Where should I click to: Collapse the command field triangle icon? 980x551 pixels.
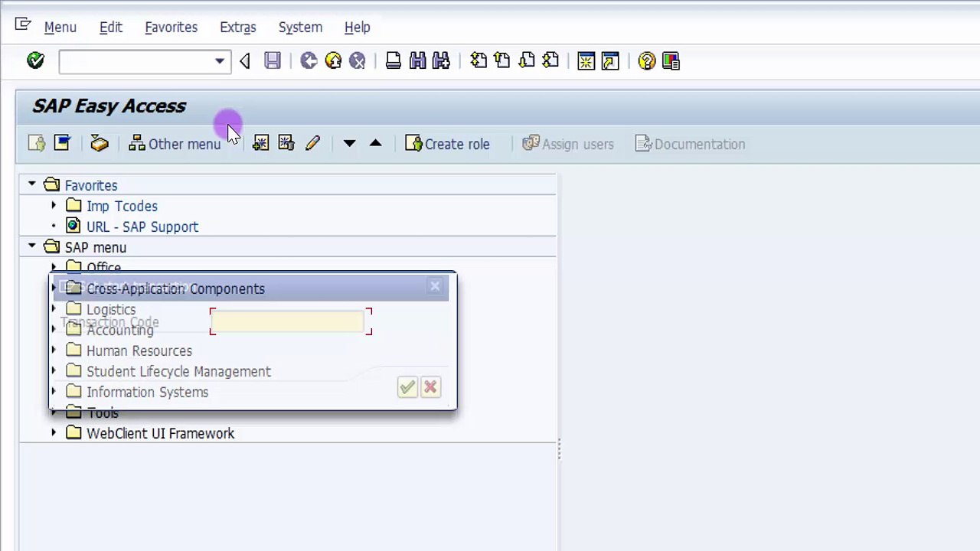245,61
